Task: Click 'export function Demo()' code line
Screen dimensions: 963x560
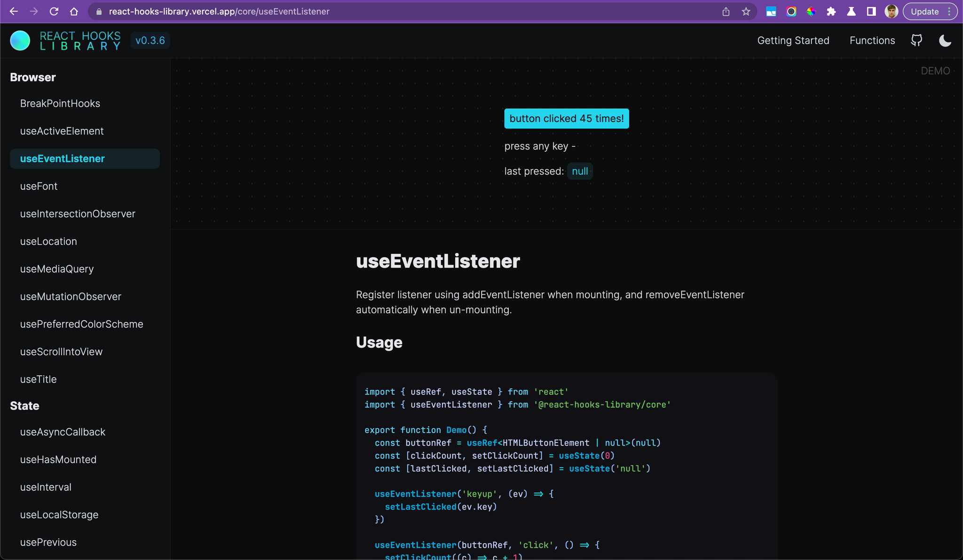Action: coord(426,430)
